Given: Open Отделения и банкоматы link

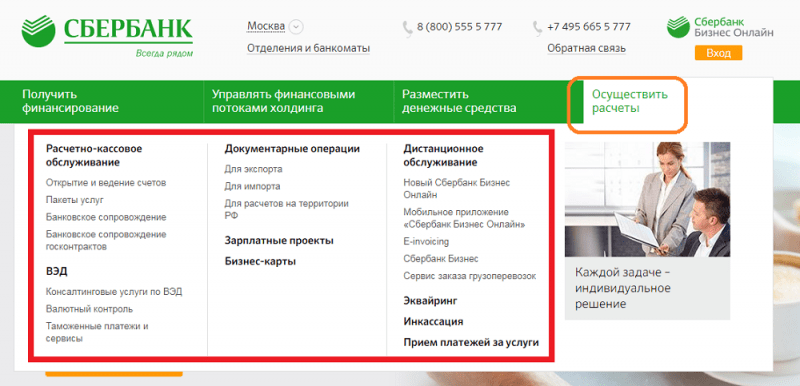Looking at the screenshot, I should pos(308,48).
